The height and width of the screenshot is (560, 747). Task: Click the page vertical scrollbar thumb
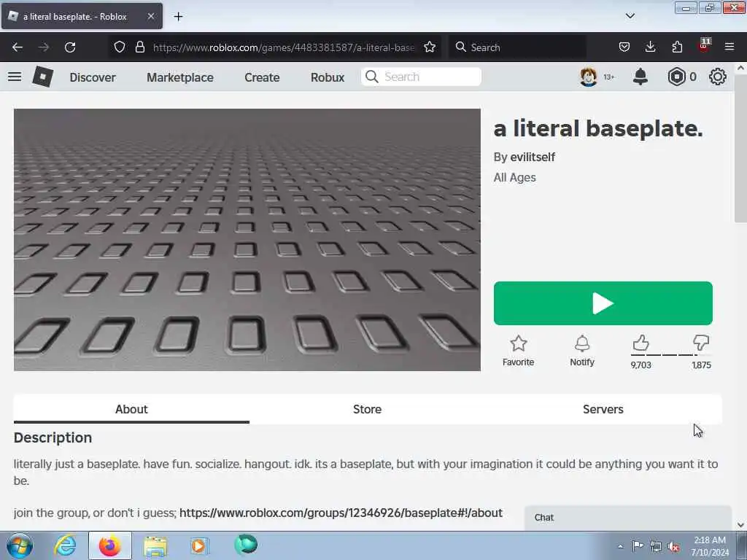(740, 147)
